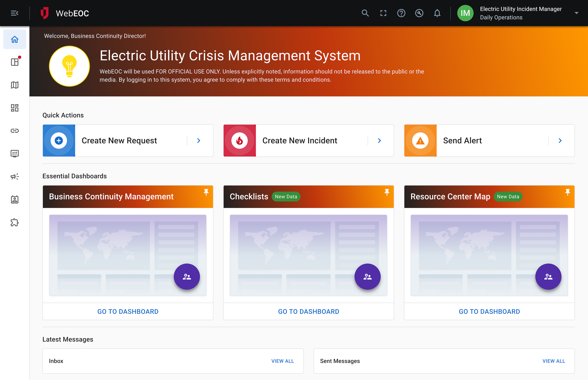Click the WebEOC brand name text
The width and height of the screenshot is (588, 380).
(x=72, y=13)
